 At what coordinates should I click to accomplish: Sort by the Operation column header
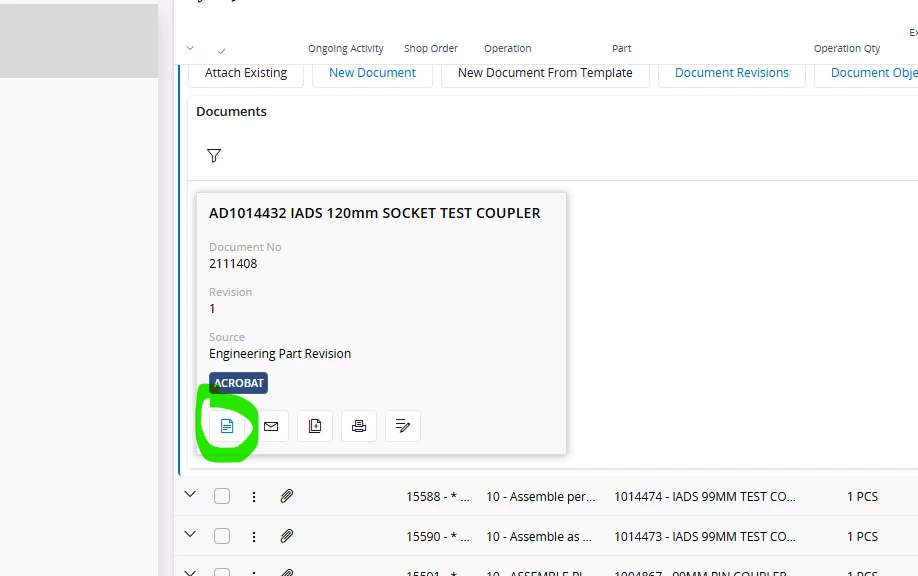(508, 49)
